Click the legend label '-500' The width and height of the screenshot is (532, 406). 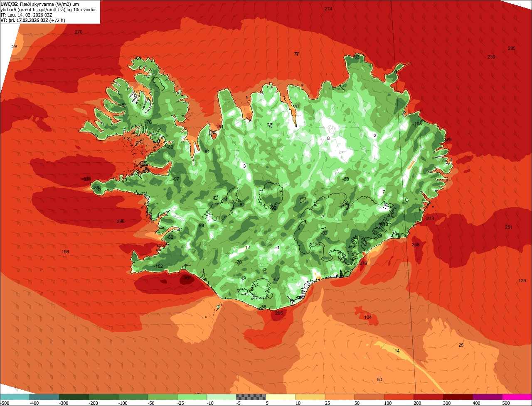tap(5, 403)
